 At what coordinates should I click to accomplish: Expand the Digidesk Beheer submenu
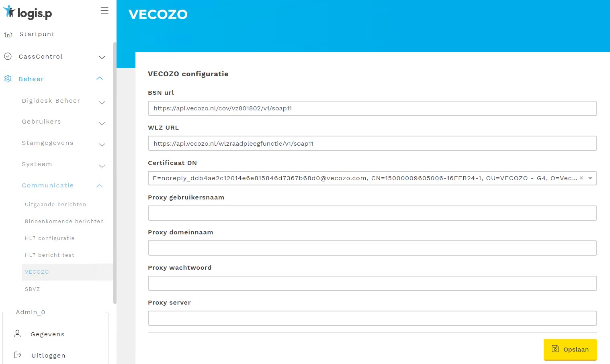(102, 103)
